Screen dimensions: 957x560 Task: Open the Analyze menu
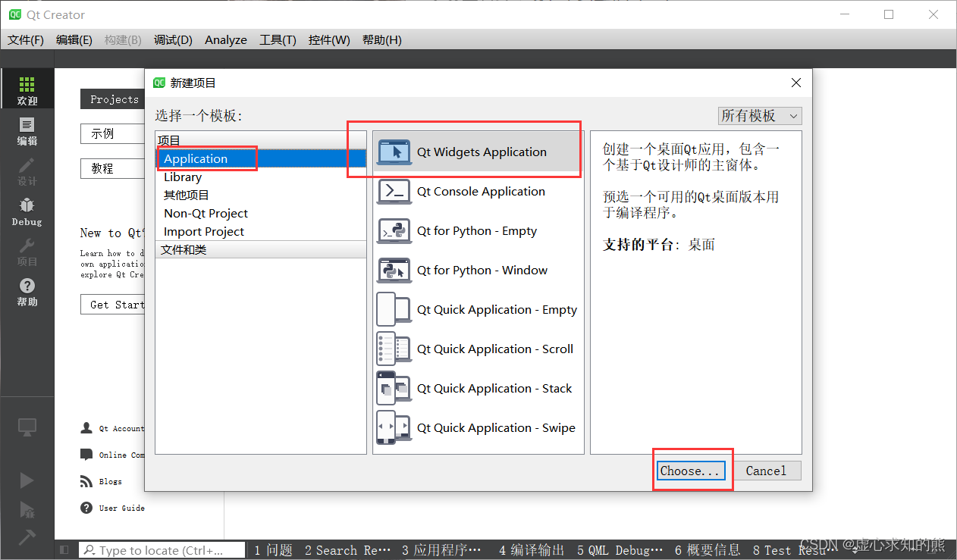(x=226, y=39)
